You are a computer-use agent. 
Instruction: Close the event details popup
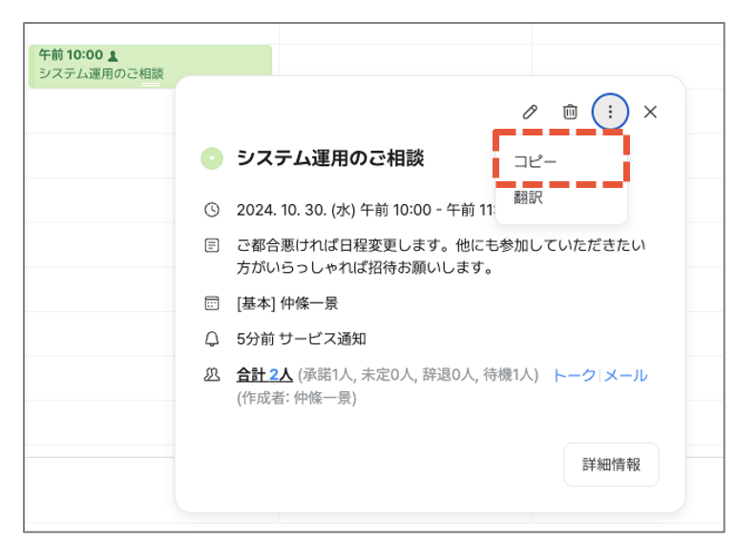650,112
